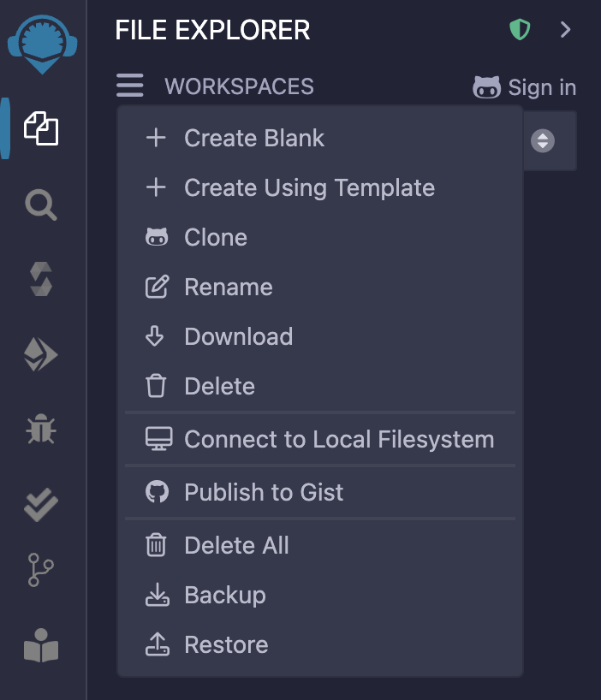The image size is (601, 700).
Task: Collapse the File Explorer panel chevron
Action: click(565, 30)
